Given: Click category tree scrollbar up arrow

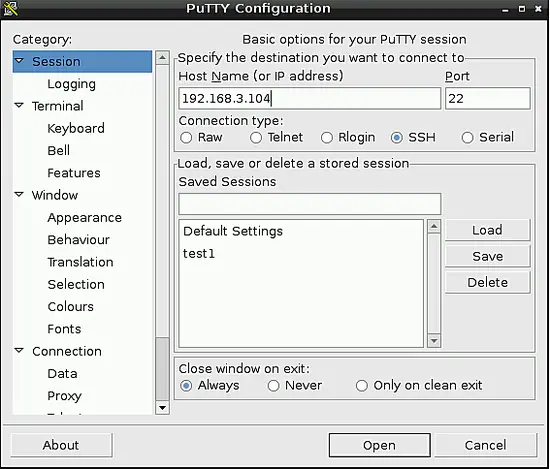Looking at the screenshot, I should 162,58.
